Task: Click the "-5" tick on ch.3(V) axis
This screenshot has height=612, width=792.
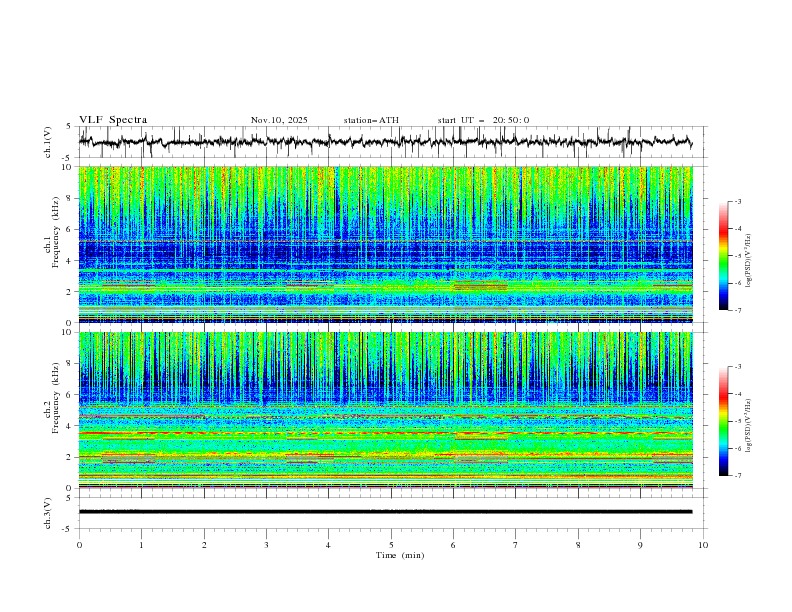Action: pos(67,529)
